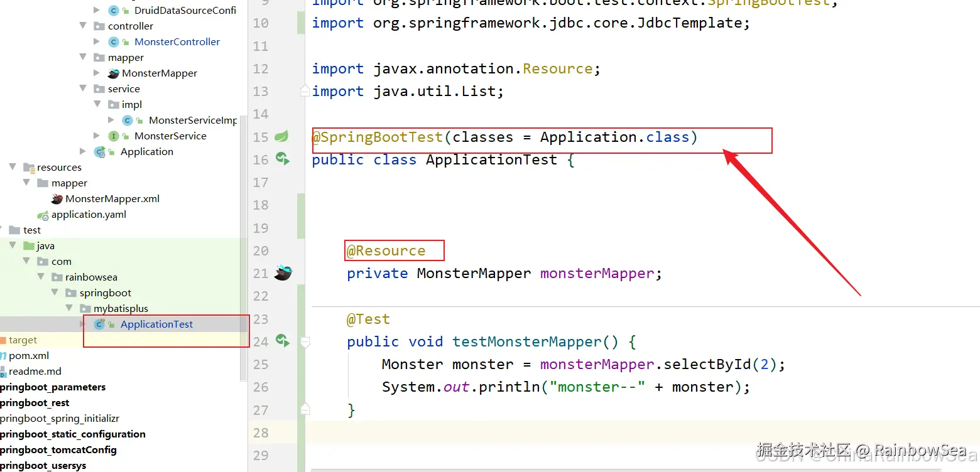The image size is (980, 472).
Task: Click the readme.md markdown file icon
Action: pyautogui.click(x=3, y=371)
